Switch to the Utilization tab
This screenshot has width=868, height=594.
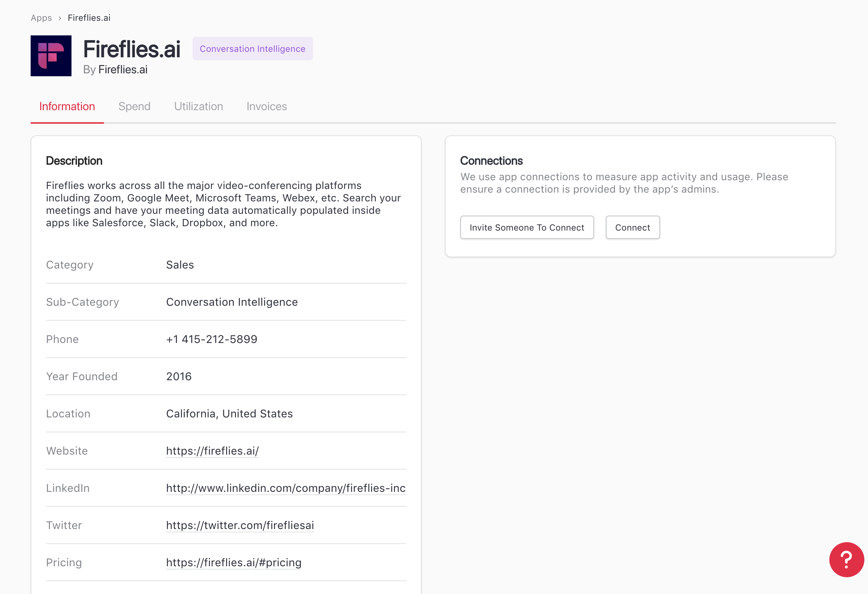pyautogui.click(x=198, y=107)
